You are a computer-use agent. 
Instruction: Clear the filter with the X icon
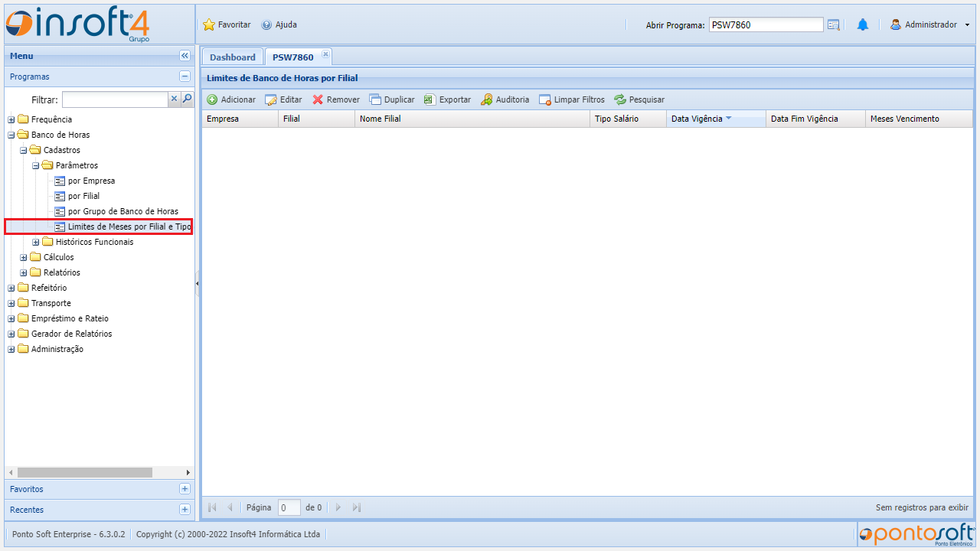click(x=174, y=99)
